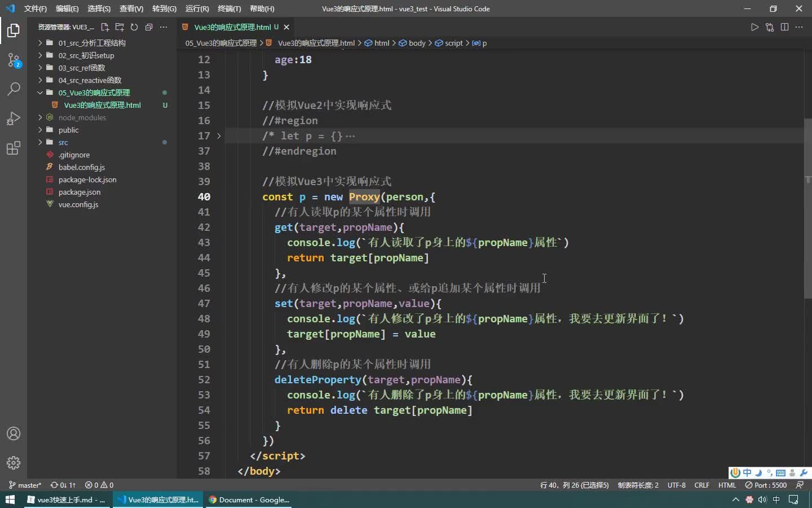This screenshot has height=508, width=812.
Task: Click the script breadcrumb segment
Action: coord(453,43)
